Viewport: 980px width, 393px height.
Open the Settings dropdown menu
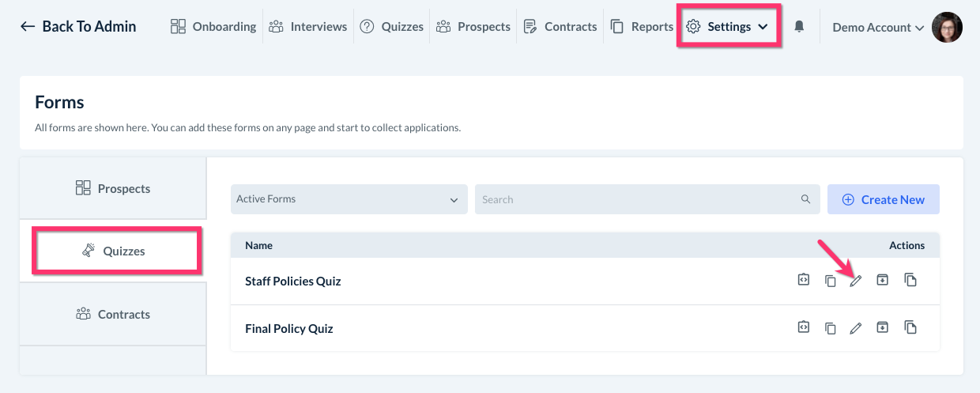pyautogui.click(x=729, y=27)
